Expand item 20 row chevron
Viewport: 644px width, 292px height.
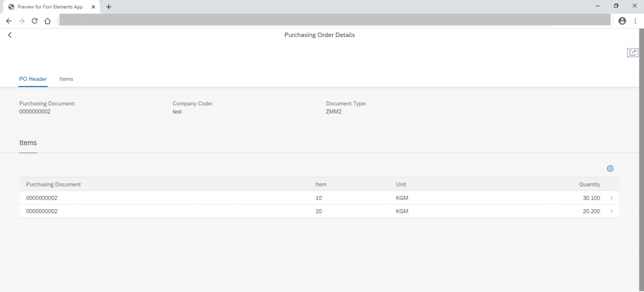(611, 212)
